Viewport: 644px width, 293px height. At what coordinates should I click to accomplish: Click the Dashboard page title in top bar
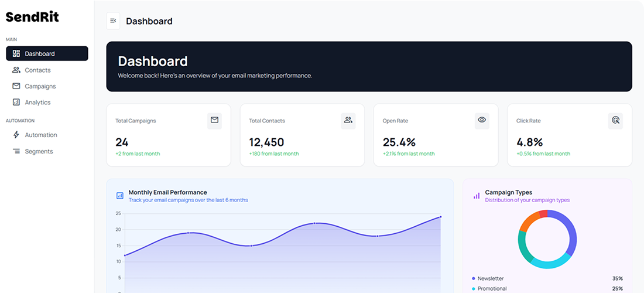click(x=149, y=21)
